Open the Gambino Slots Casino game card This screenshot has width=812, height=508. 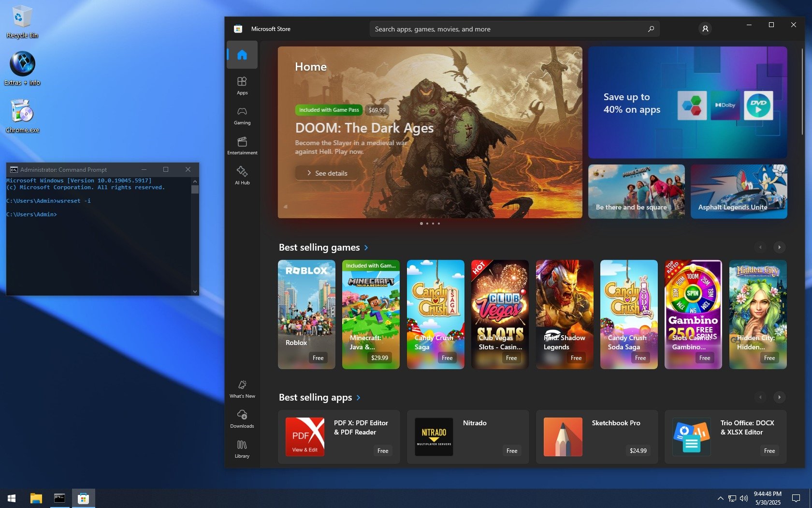(x=693, y=314)
